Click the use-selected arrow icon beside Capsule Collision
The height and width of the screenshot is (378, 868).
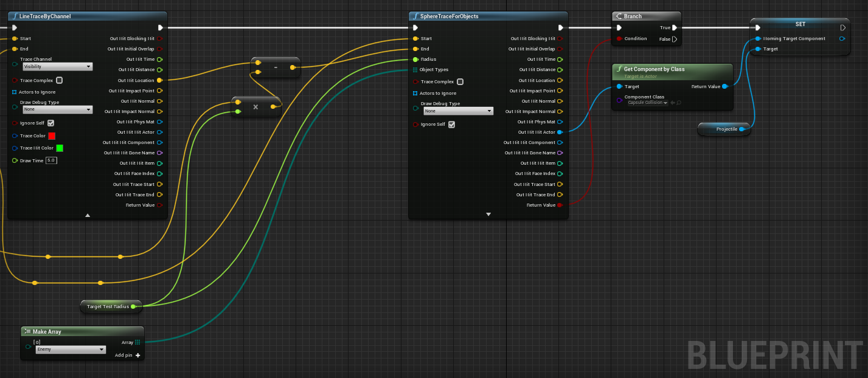coord(672,103)
